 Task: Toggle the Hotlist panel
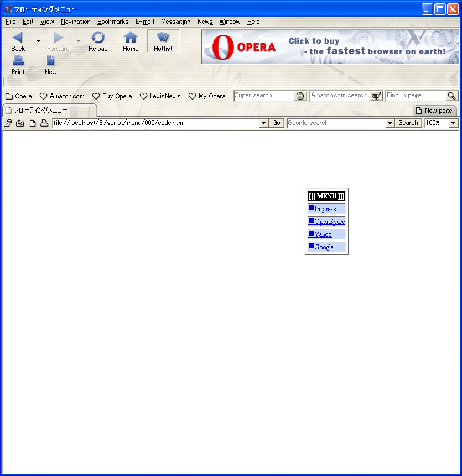pyautogui.click(x=163, y=41)
